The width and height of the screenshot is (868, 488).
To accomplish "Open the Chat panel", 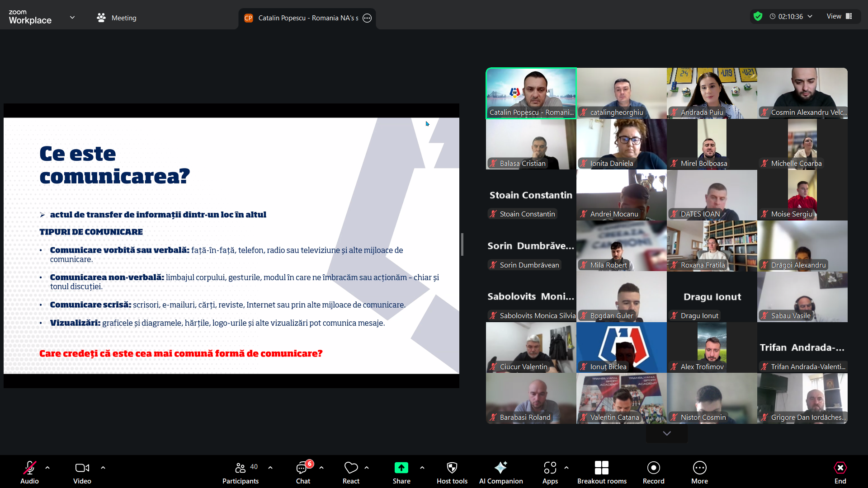I will tap(303, 472).
